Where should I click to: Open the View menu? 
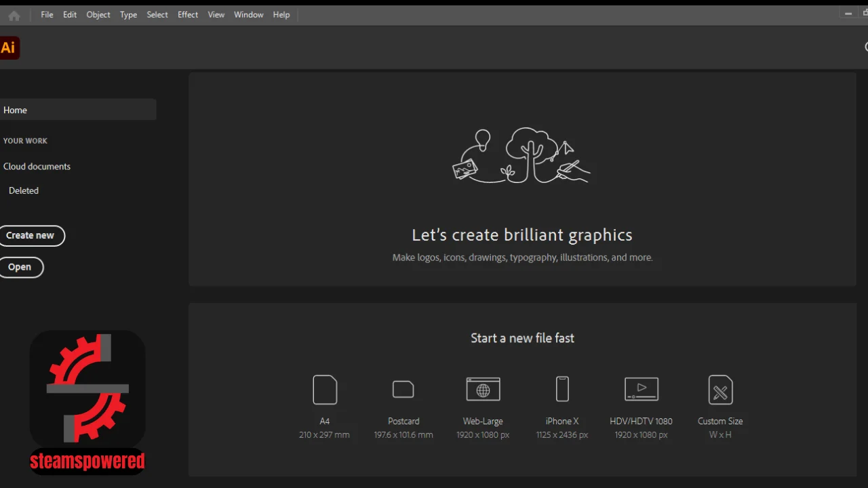pyautogui.click(x=216, y=15)
